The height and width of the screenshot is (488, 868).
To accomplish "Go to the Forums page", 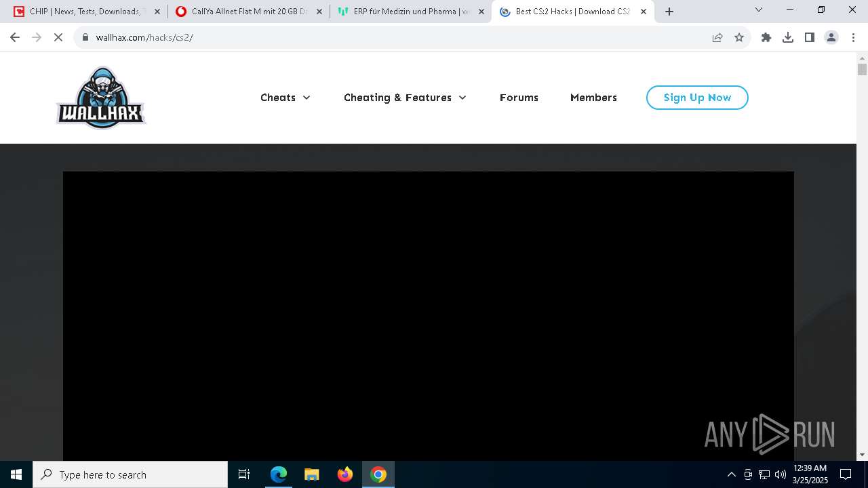I will (519, 98).
